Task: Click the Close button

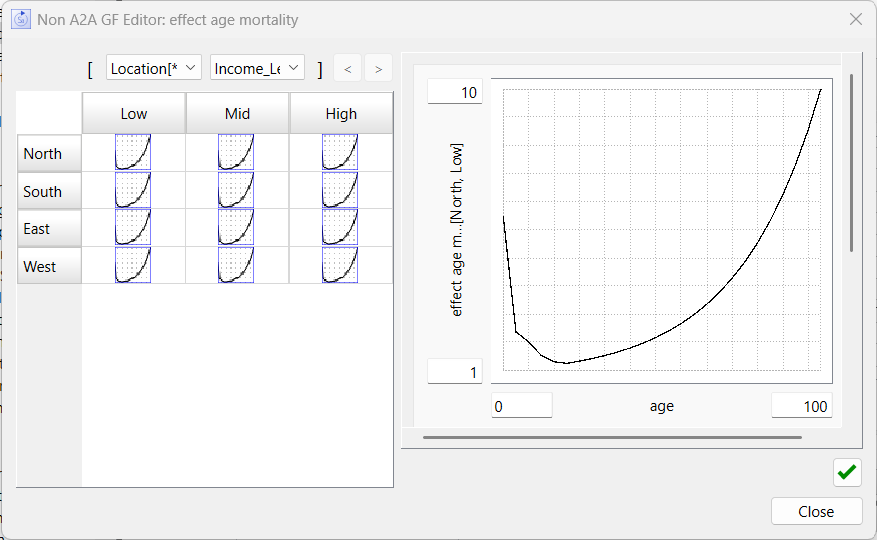Action: click(817, 511)
